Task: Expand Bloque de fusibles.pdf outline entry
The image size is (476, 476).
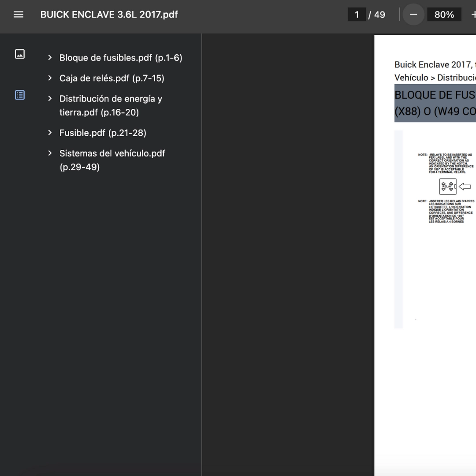Action: click(50, 58)
